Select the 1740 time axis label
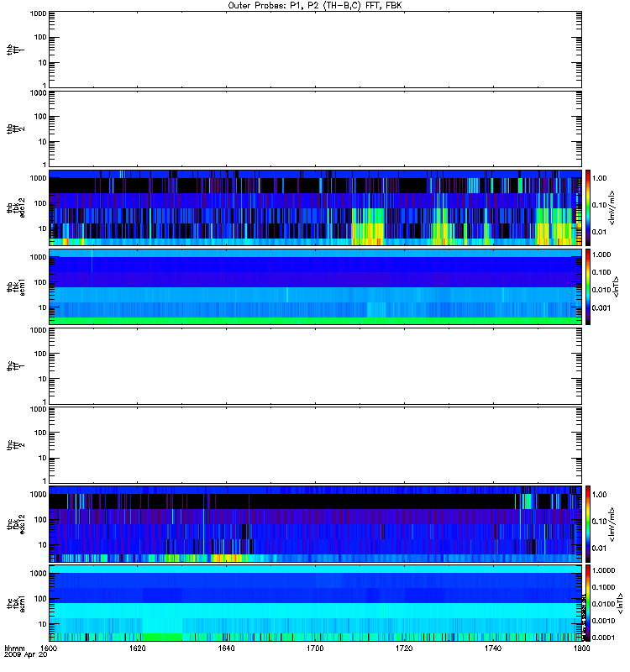The height and width of the screenshot is (672, 630). 493,648
